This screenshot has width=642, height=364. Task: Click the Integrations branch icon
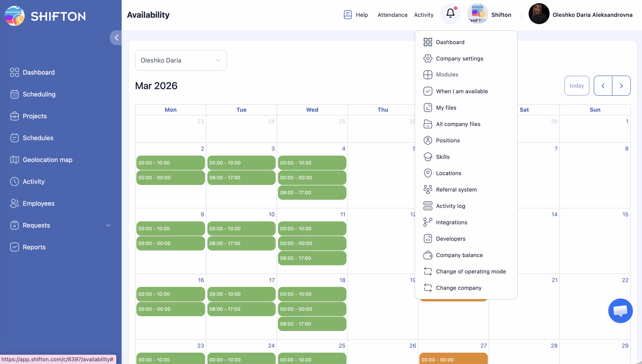click(x=428, y=222)
